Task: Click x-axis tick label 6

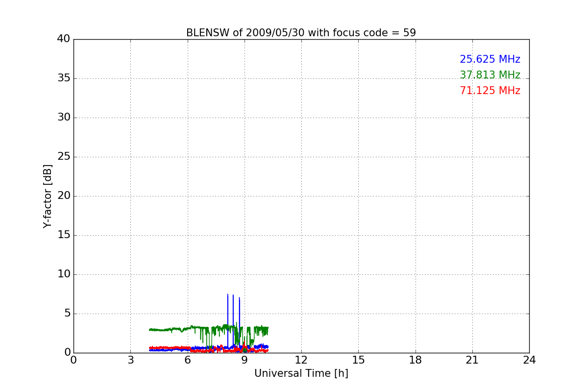Action: click(188, 360)
